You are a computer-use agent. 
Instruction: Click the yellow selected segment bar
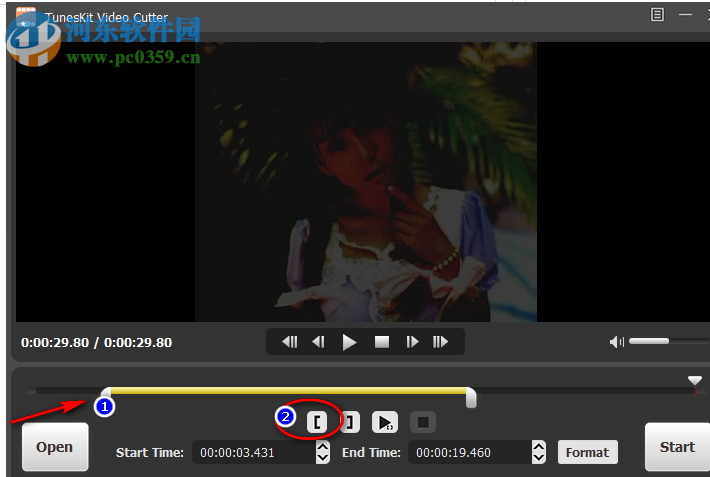288,390
